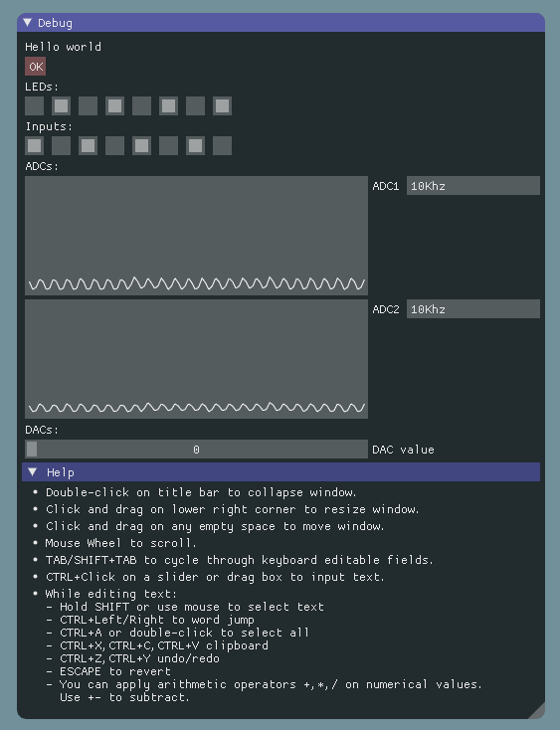Toggle the last Inputs checkbox
Viewport: 560px width, 730px height.
tap(223, 146)
